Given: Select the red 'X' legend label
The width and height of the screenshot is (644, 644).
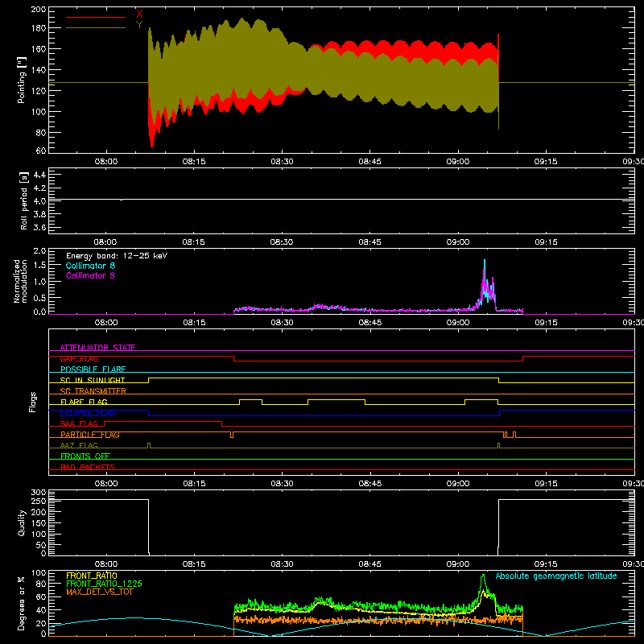Looking at the screenshot, I should pos(139,14).
